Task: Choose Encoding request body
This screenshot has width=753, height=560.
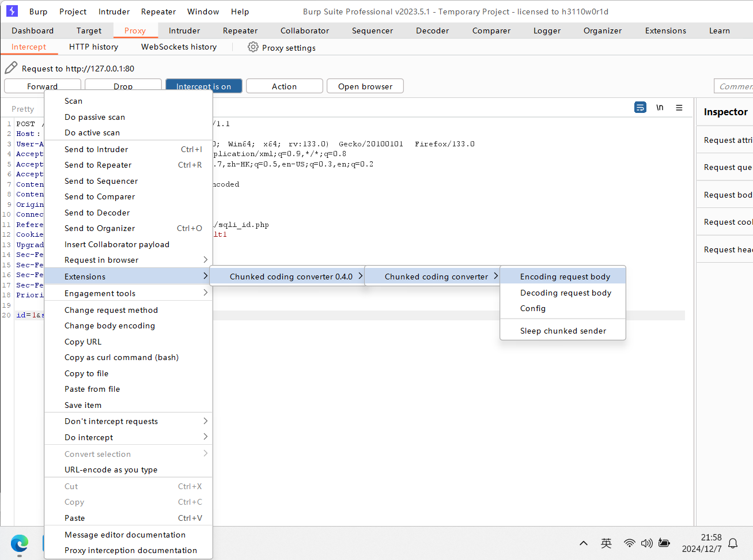Action: click(563, 277)
